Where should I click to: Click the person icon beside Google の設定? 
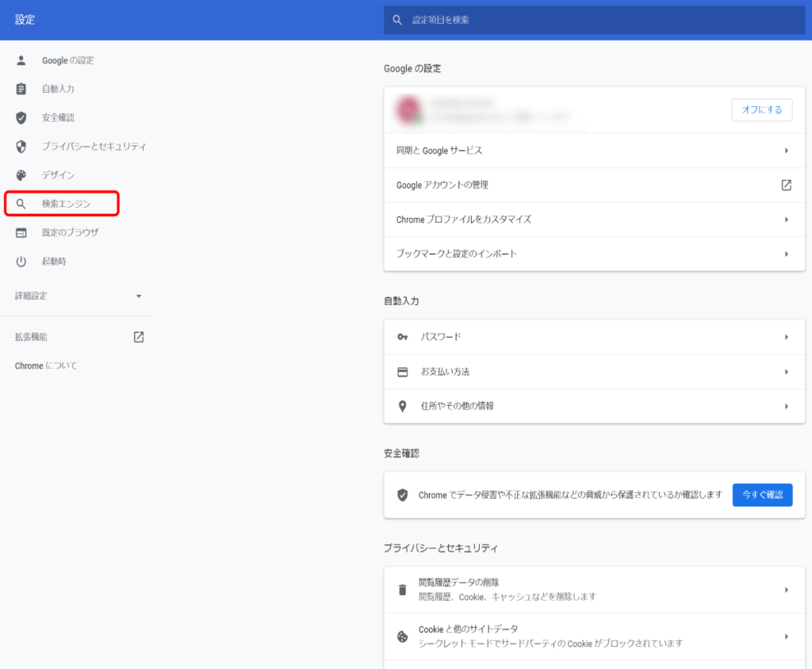pos(21,60)
